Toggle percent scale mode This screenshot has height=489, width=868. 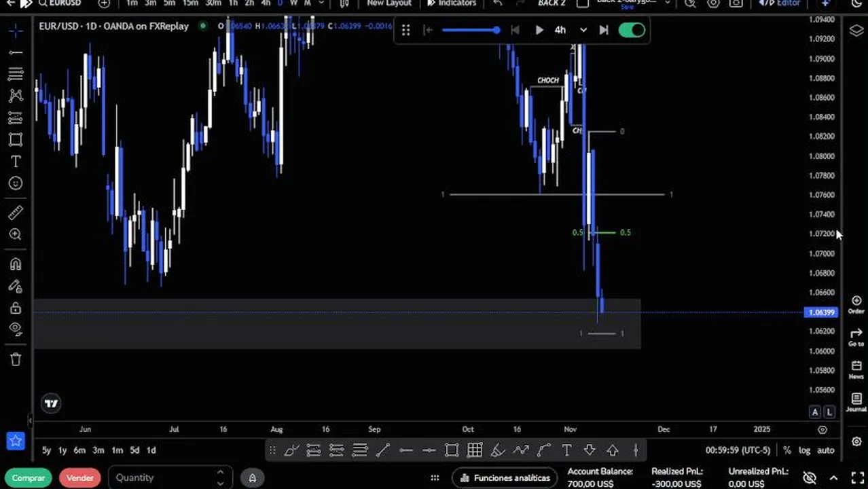click(x=786, y=450)
